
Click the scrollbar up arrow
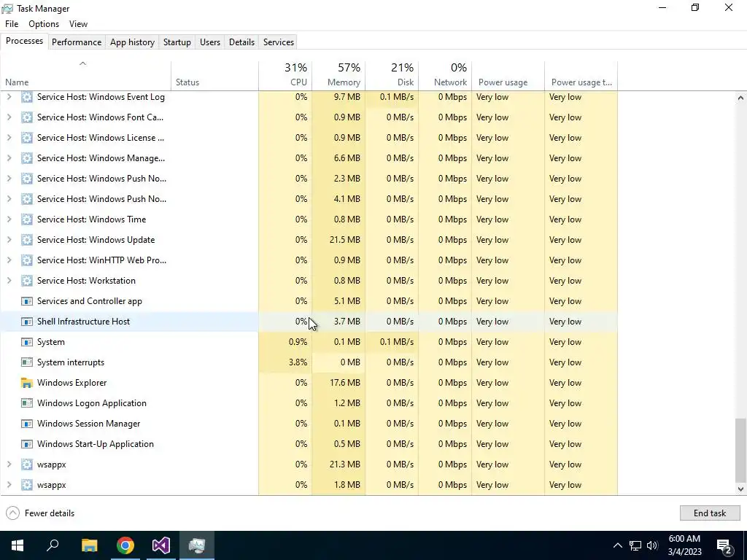coord(740,98)
